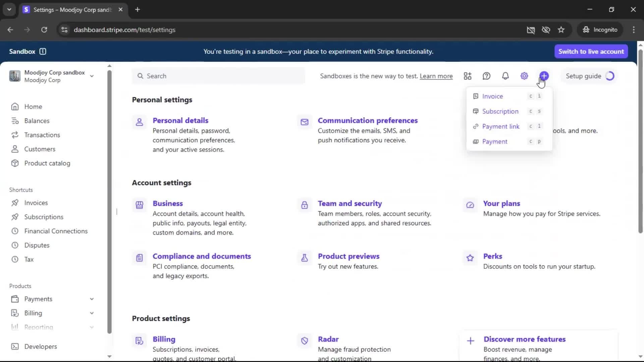The width and height of the screenshot is (644, 362).
Task: Click Switch to live account button
Action: [591, 51]
